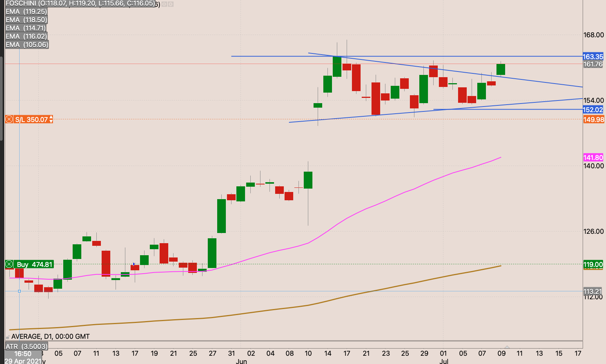Viewport: 606px width, 364px height.
Task: Click the orange 149.98 stop-loss price tag
Action: pyautogui.click(x=593, y=120)
